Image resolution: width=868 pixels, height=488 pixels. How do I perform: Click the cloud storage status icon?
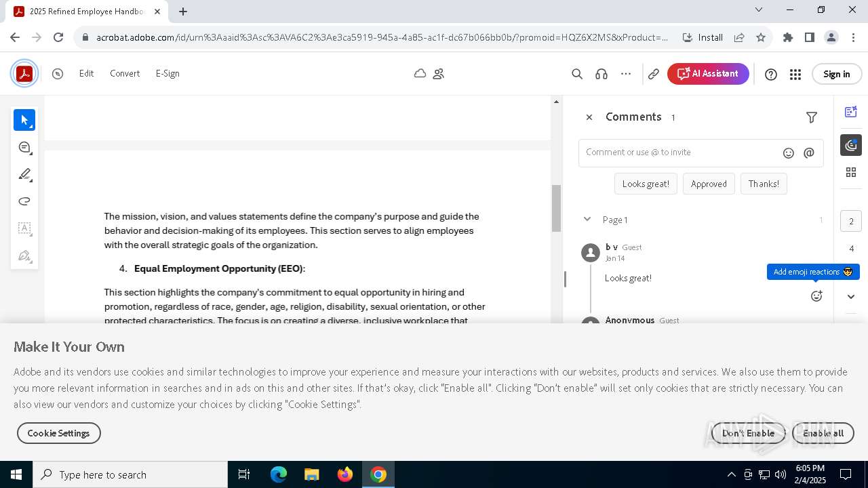[420, 73]
